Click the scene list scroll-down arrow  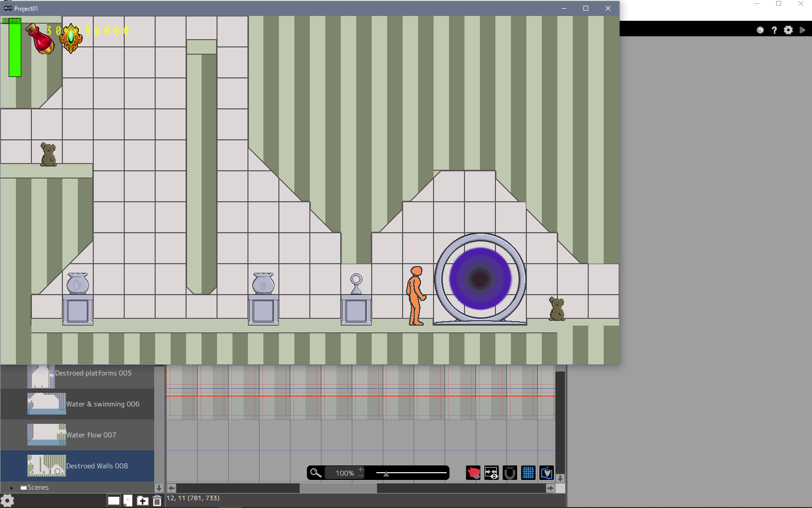pyautogui.click(x=159, y=488)
